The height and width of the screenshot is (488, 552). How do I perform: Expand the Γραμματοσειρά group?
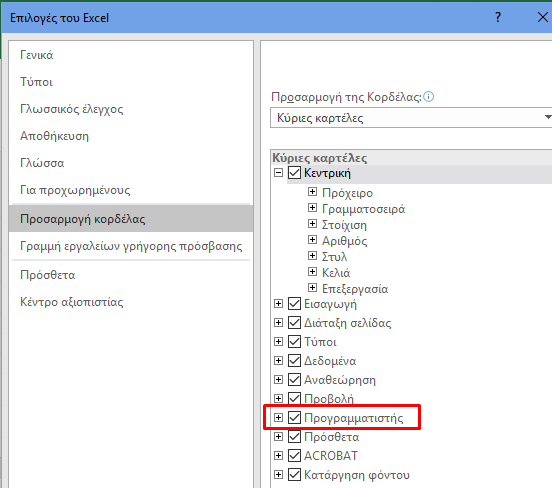pyautogui.click(x=312, y=208)
